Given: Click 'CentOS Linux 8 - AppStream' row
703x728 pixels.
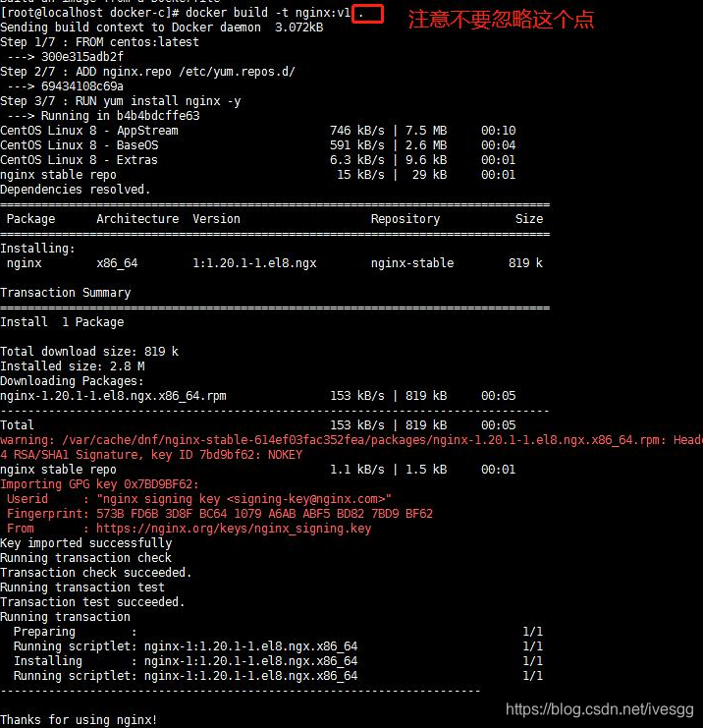Looking at the screenshot, I should click(x=257, y=131).
